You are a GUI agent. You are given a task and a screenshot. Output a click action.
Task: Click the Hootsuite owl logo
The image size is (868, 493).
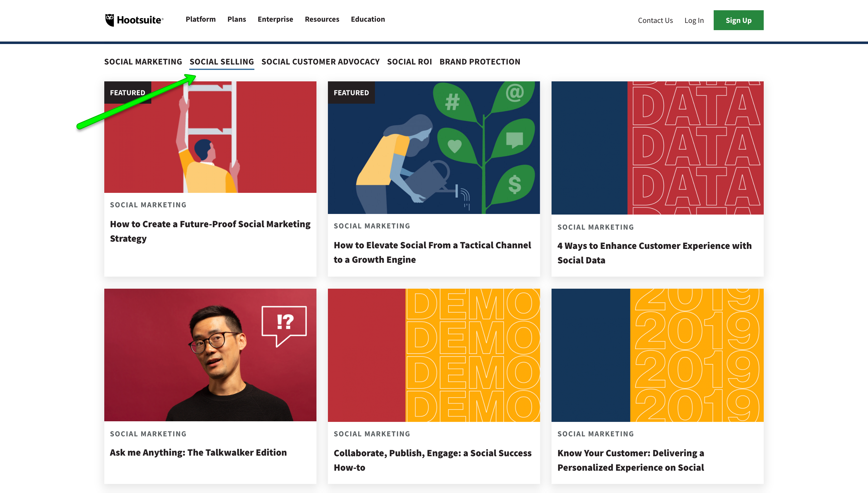pyautogui.click(x=134, y=20)
